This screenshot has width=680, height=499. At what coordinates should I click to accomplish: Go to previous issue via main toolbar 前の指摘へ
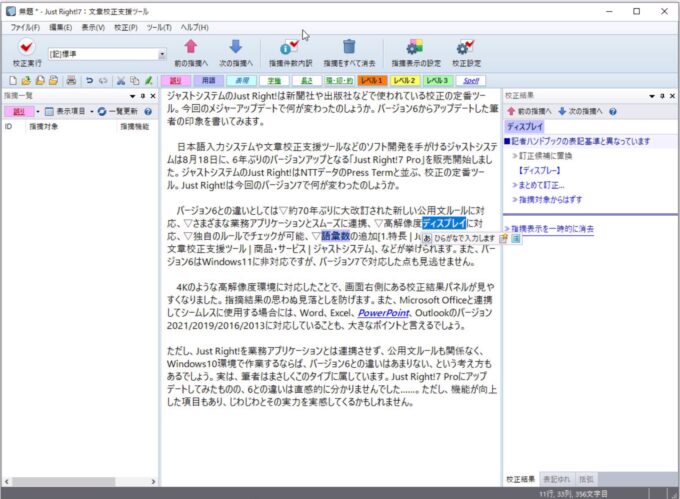pos(191,53)
